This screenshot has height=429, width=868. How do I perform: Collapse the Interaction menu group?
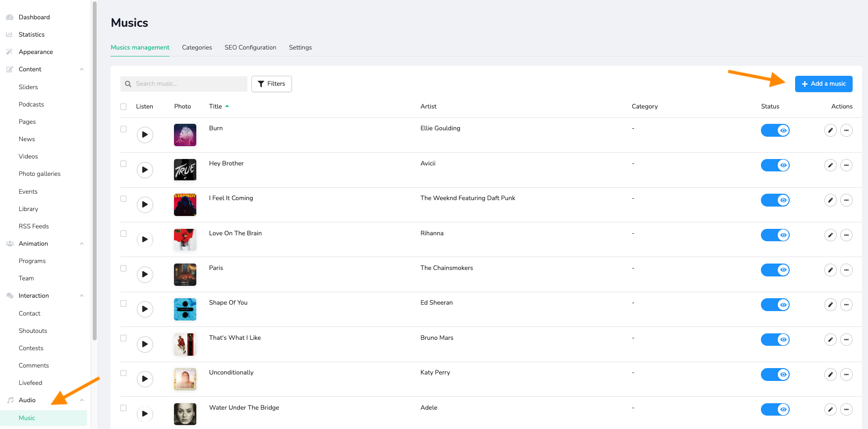82,296
